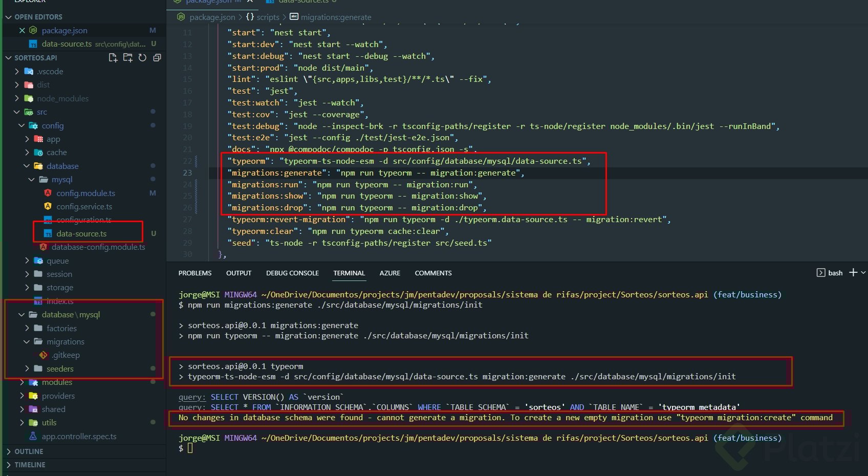Screen dimensions: 868x476
Task: Open data-source.ts from Open Editors list
Action: [67, 44]
